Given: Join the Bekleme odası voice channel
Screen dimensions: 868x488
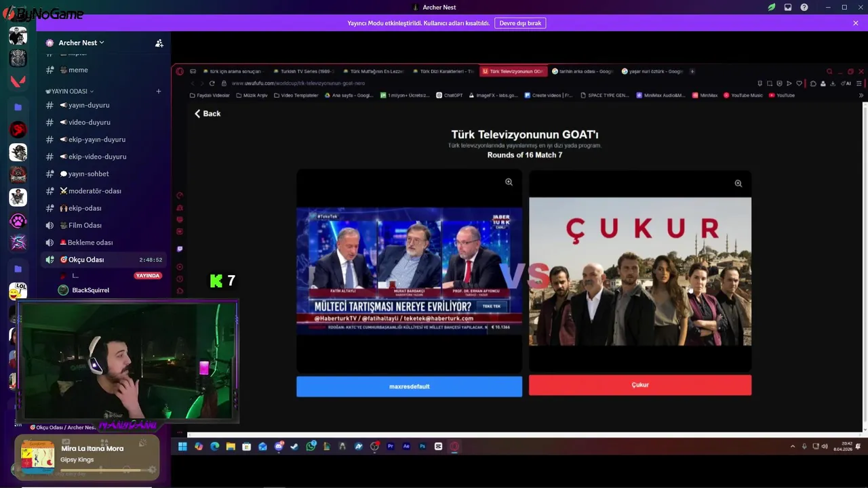Looking at the screenshot, I should tap(103, 243).
